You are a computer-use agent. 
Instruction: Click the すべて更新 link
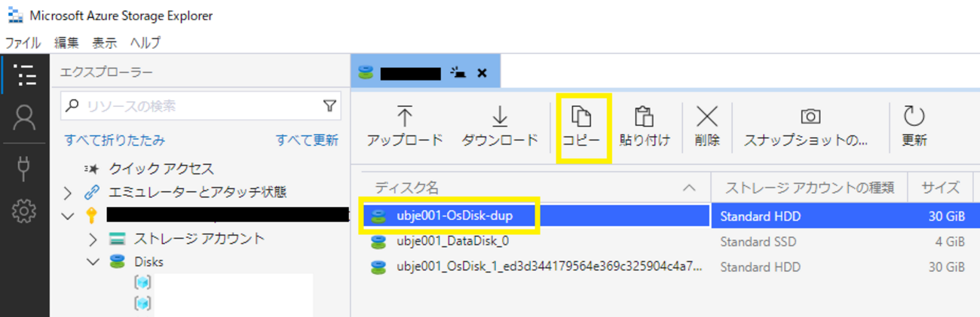pyautogui.click(x=307, y=140)
